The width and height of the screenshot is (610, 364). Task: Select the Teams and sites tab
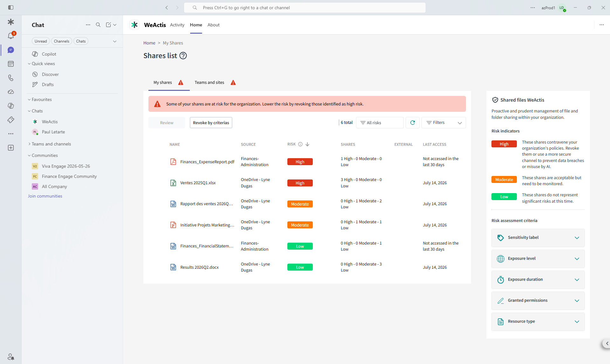pyautogui.click(x=215, y=83)
